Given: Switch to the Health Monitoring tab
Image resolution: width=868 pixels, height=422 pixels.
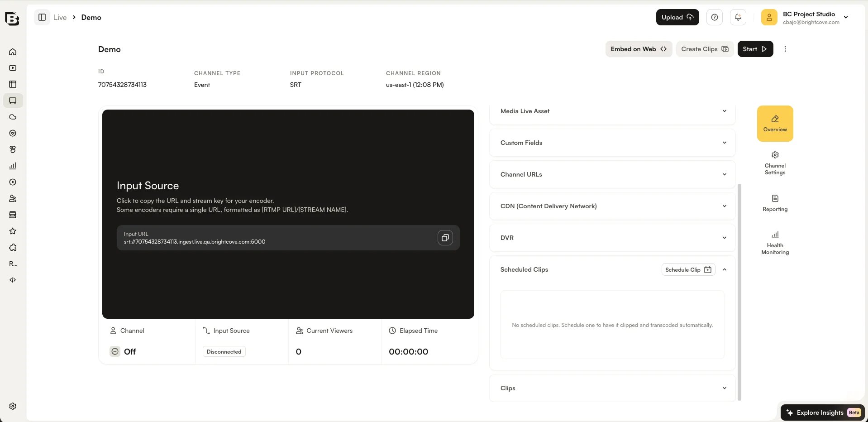Looking at the screenshot, I should (775, 243).
